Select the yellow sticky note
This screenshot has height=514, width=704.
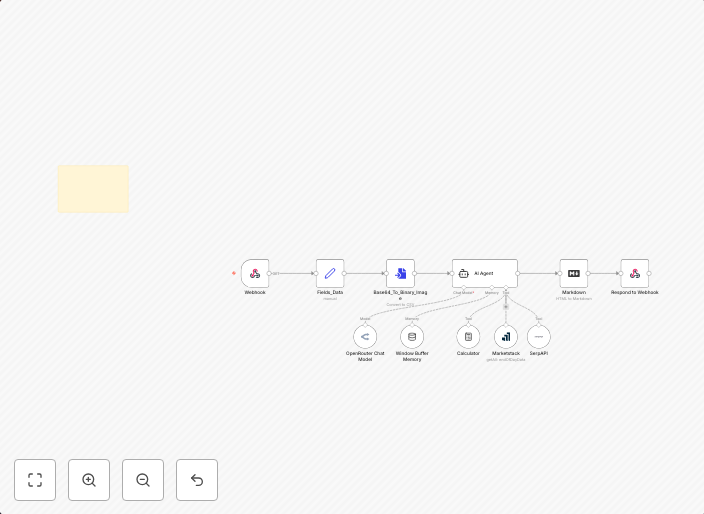point(93,189)
